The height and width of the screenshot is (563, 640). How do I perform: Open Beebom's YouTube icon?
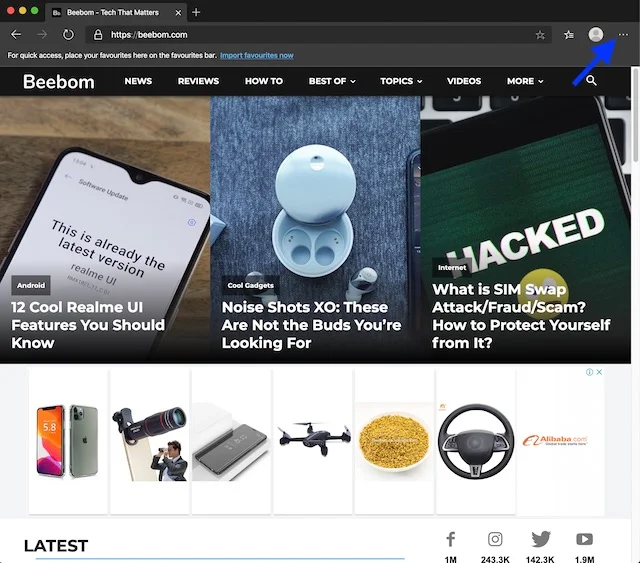coord(584,539)
